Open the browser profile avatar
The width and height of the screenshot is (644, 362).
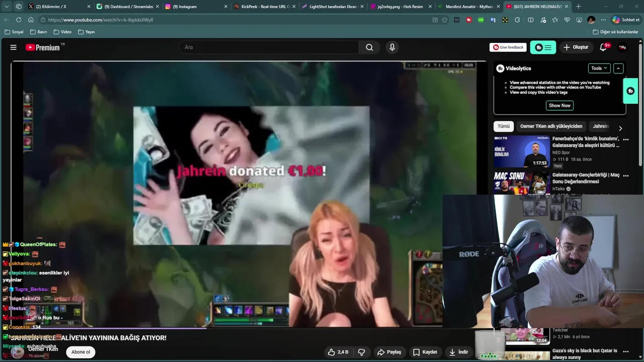591,20
